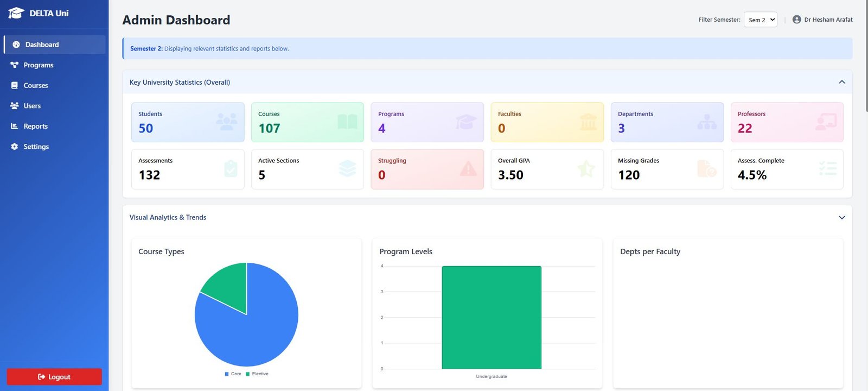
Task: Go to Reports in the sidebar
Action: [x=35, y=126]
